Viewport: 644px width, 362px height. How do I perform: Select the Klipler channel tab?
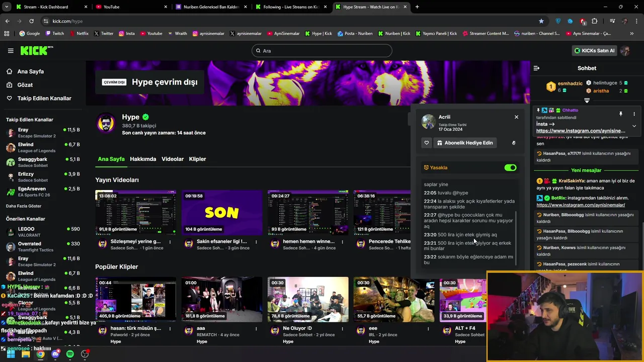coord(197,159)
